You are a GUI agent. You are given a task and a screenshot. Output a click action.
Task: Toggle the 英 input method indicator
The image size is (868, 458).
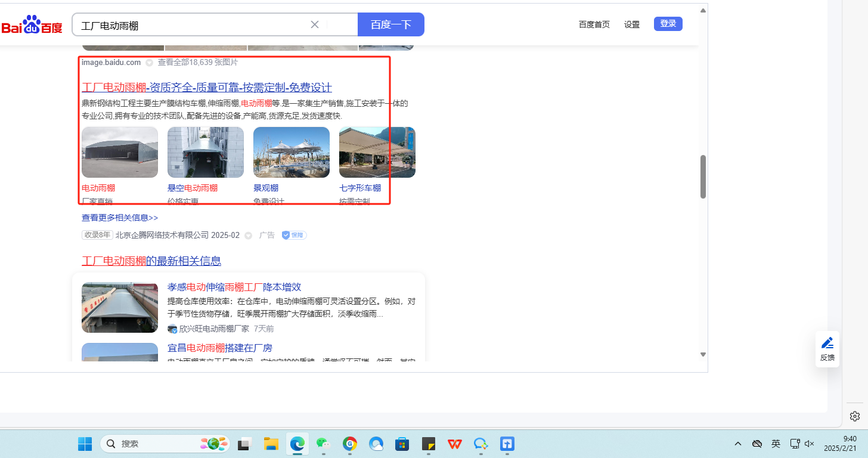click(776, 444)
